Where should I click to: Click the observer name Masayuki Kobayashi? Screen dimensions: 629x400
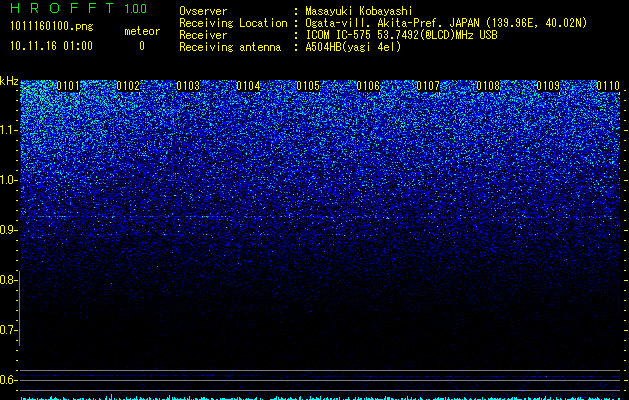359,11
